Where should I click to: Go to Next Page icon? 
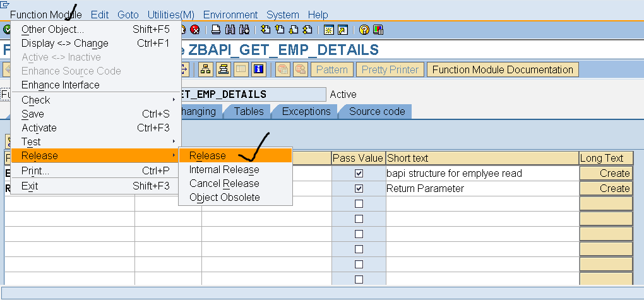[x=293, y=30]
